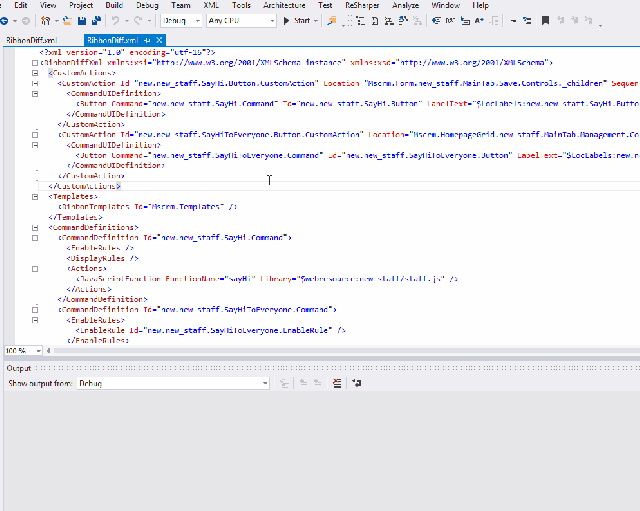
Task: Collapse the CustomActions XML node
Action: pyautogui.click(x=36, y=73)
